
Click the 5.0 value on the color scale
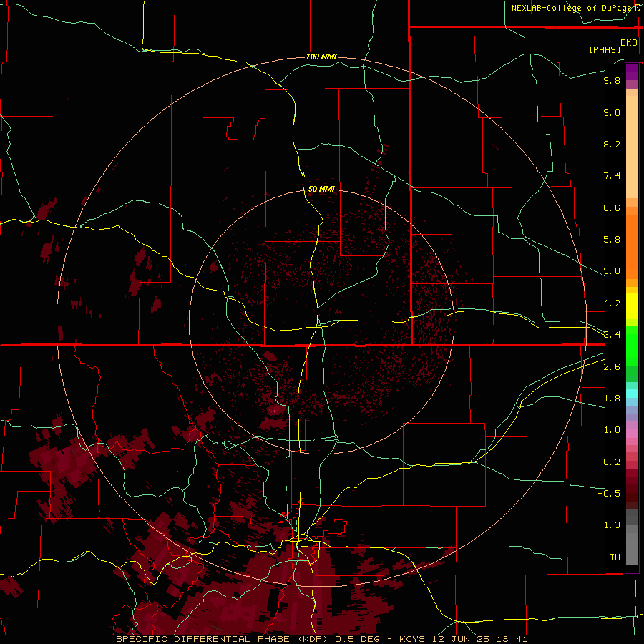coord(612,271)
